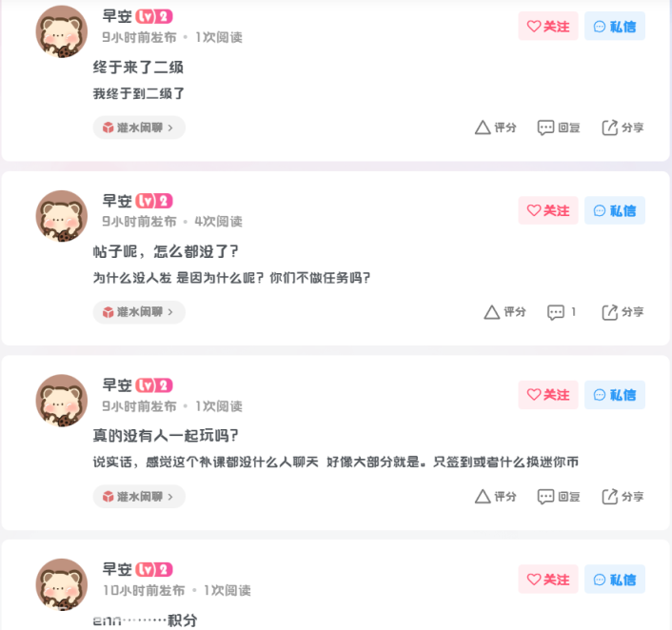Click 早安 avatar on third post
The image size is (672, 630).
(61, 401)
